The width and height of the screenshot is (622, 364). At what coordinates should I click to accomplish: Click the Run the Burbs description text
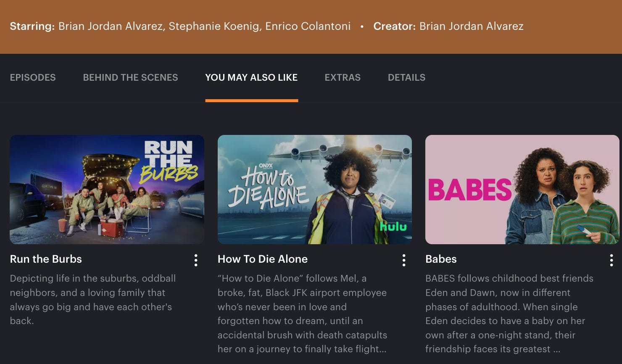(93, 299)
